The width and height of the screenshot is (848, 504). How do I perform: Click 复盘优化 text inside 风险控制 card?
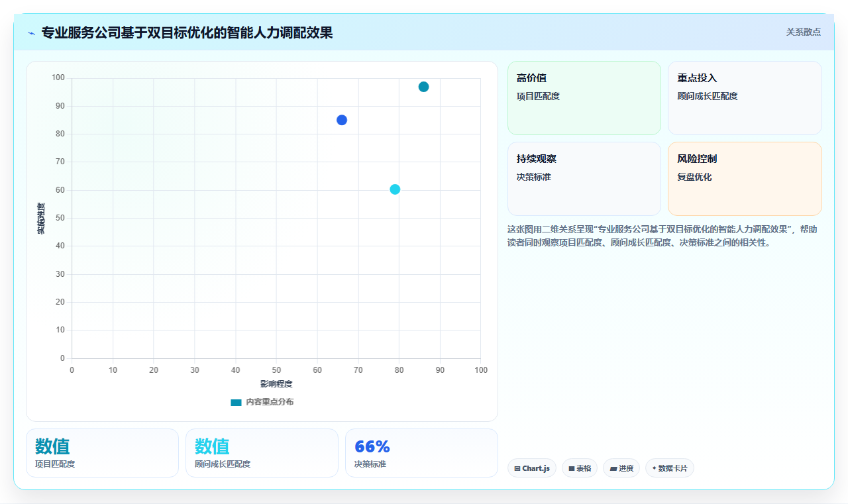tap(694, 177)
